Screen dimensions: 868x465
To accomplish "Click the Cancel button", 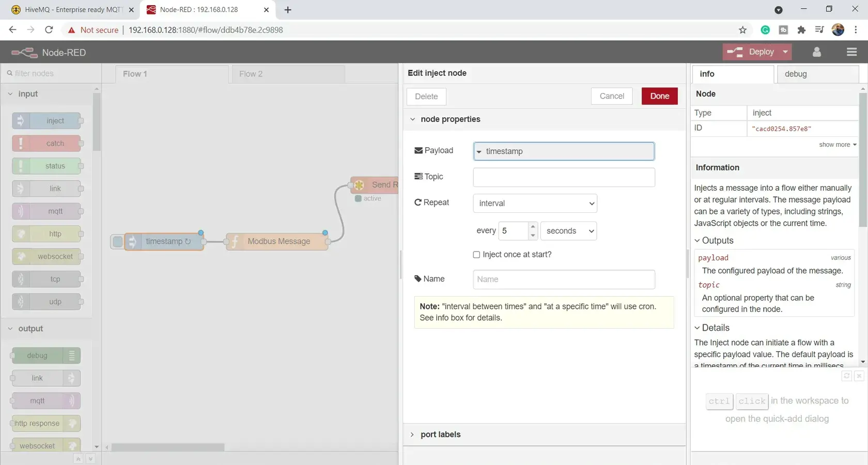I will pyautogui.click(x=612, y=96).
